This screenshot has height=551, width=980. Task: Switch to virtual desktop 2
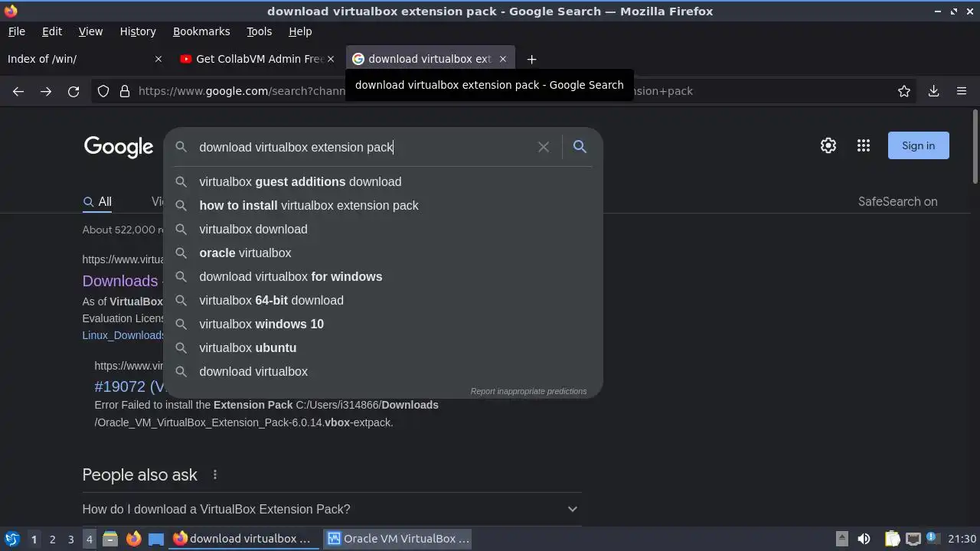(52, 539)
